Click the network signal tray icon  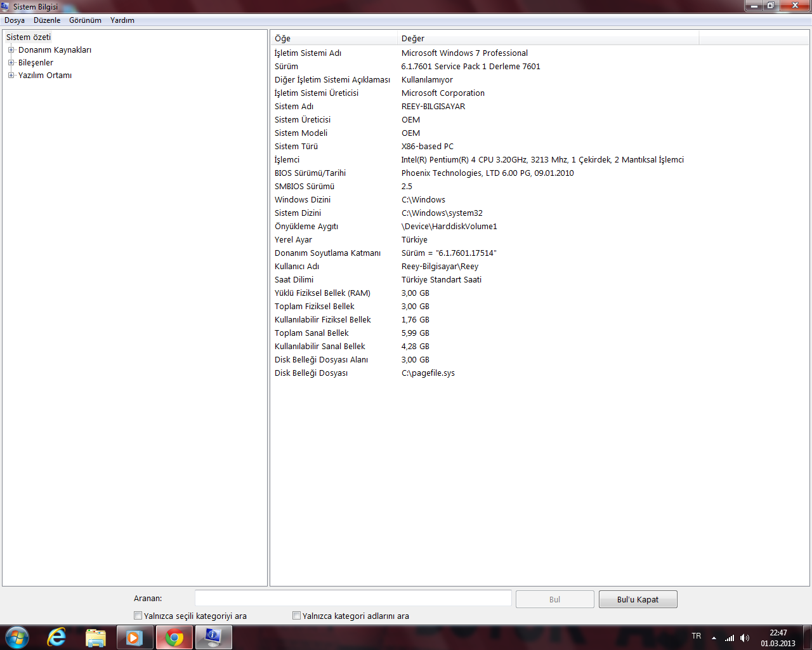tap(730, 638)
